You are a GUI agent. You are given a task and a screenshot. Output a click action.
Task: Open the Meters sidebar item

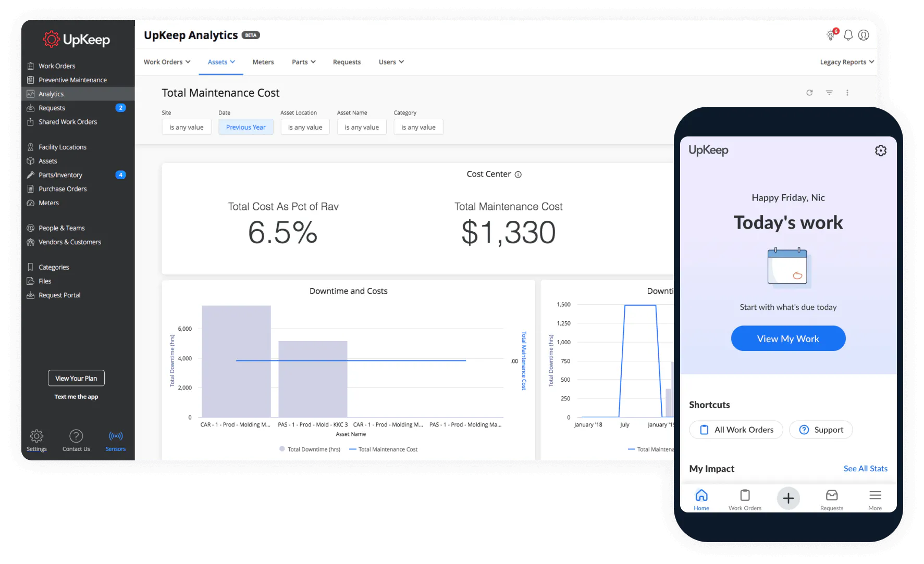77,203
